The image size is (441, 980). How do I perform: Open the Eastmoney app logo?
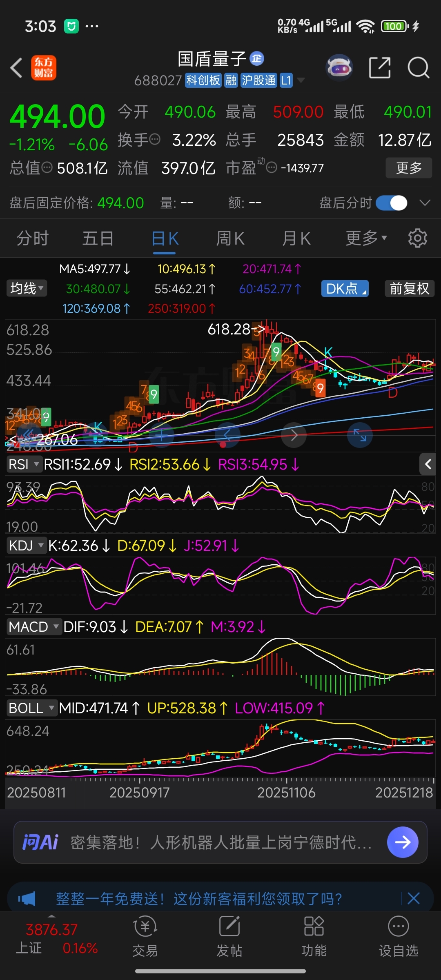(44, 67)
